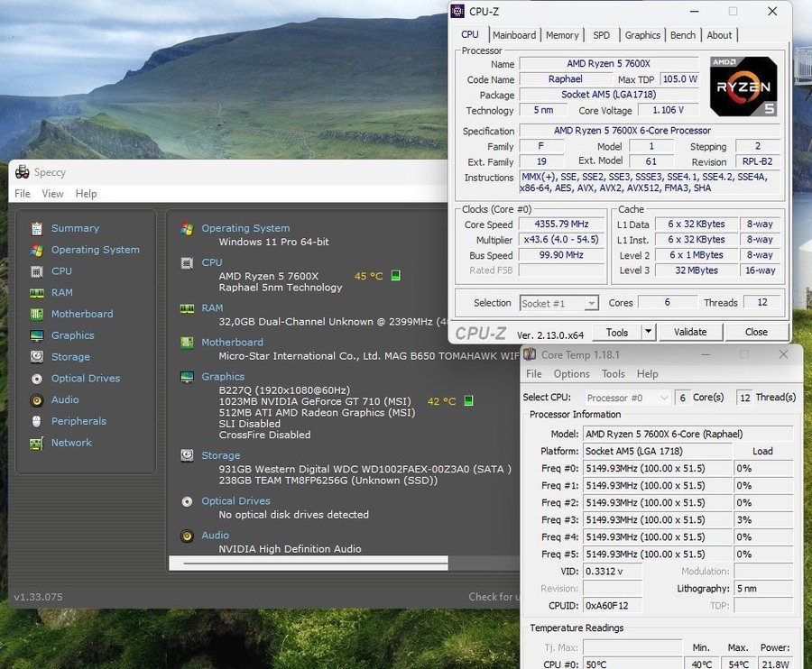Click the Network icon in Speccy sidebar
This screenshot has height=669, width=812.
pyautogui.click(x=37, y=443)
